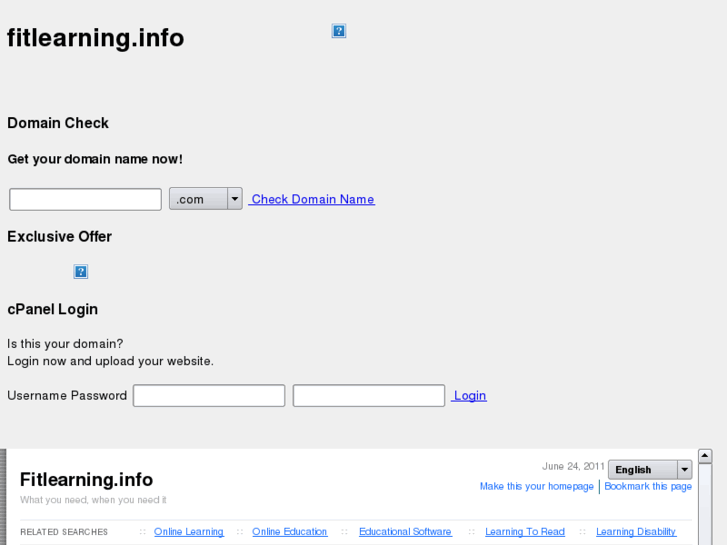Click the scrollbar up arrow in embedded frame
The height and width of the screenshot is (545, 727).
point(705,456)
